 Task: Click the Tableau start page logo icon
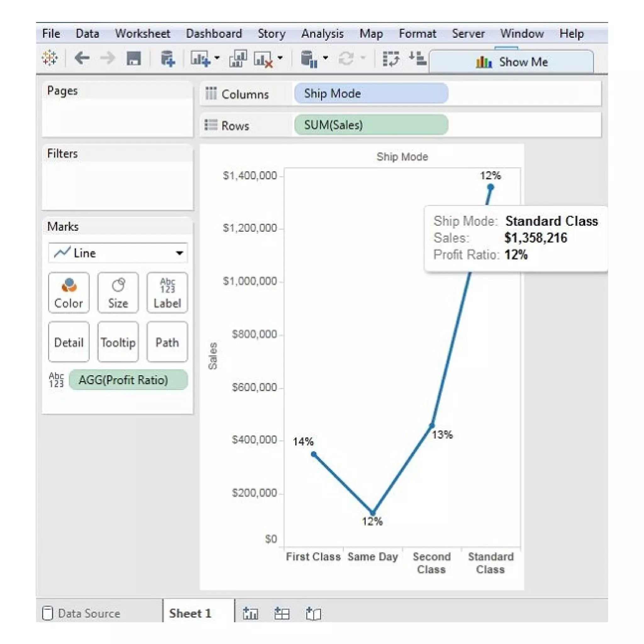coord(50,58)
